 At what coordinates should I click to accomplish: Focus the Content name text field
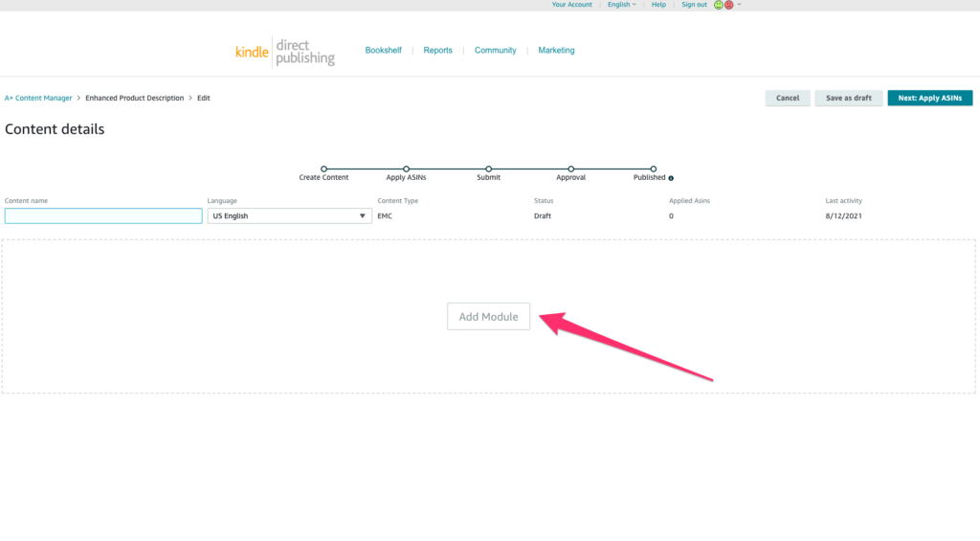(103, 216)
